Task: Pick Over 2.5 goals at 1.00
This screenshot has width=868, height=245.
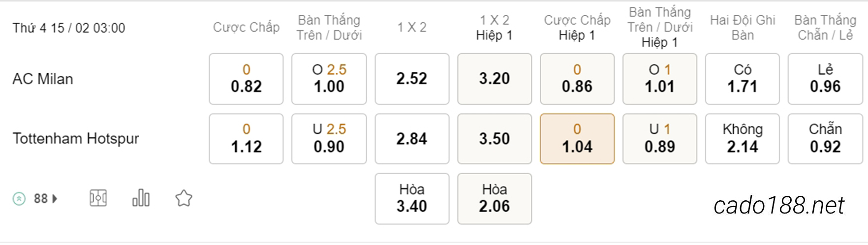Action: click(329, 79)
